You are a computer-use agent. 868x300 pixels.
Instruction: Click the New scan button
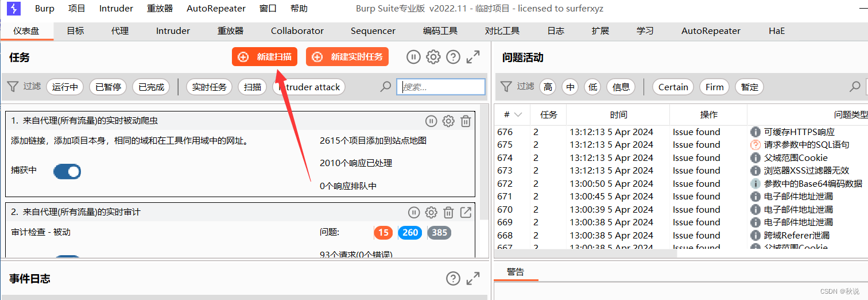pyautogui.click(x=265, y=57)
